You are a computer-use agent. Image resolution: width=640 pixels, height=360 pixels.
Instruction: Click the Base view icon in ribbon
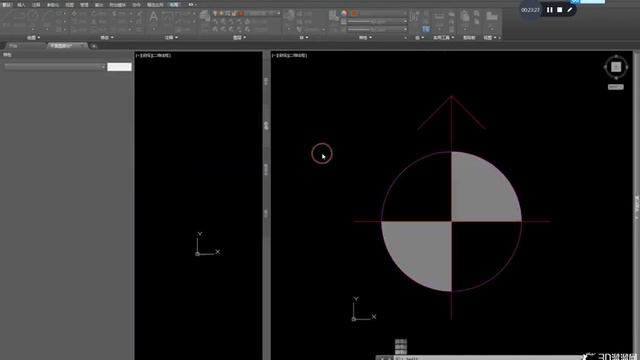tap(492, 16)
